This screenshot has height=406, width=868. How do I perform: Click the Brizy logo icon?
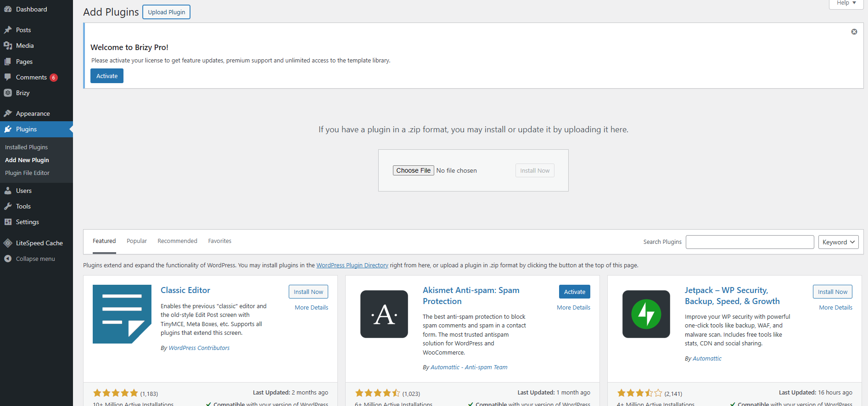coord(8,93)
